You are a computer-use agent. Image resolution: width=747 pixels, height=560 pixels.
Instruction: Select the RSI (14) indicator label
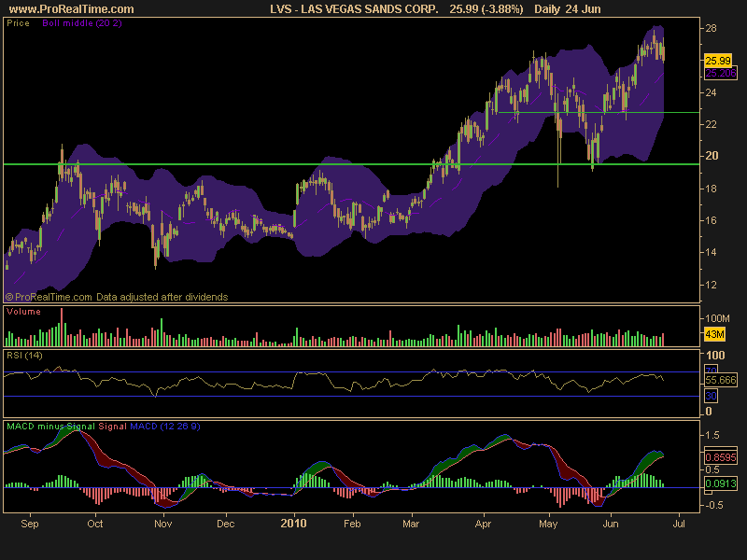[x=24, y=356]
